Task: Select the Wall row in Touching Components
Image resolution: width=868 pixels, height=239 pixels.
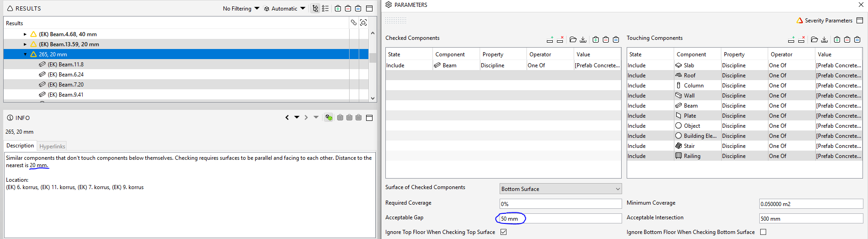Action: click(x=745, y=95)
